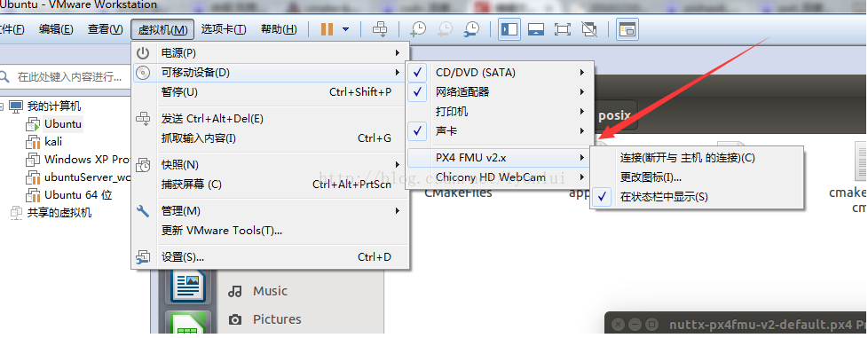Click the 虚拟机(M) menu
Screen dimensions: 868x338
(x=162, y=29)
